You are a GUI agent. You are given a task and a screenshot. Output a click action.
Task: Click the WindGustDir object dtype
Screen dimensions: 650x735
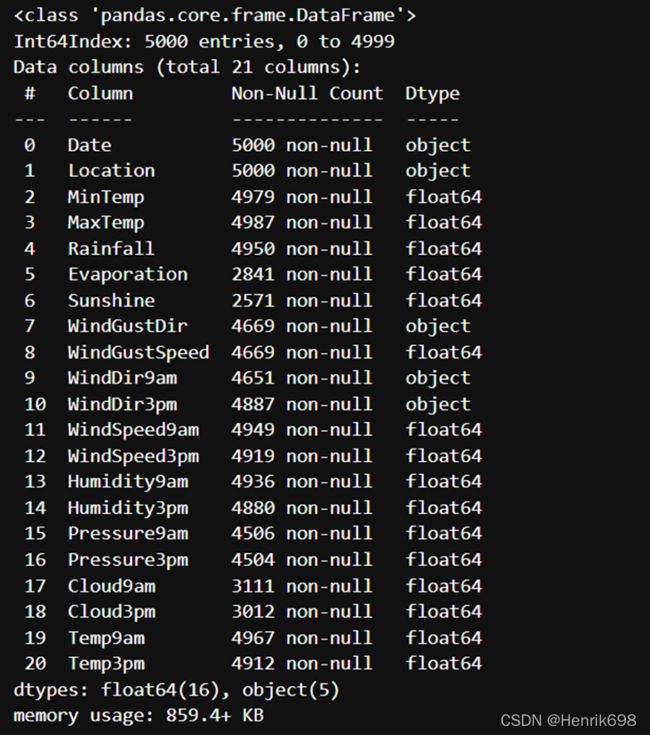tap(438, 327)
